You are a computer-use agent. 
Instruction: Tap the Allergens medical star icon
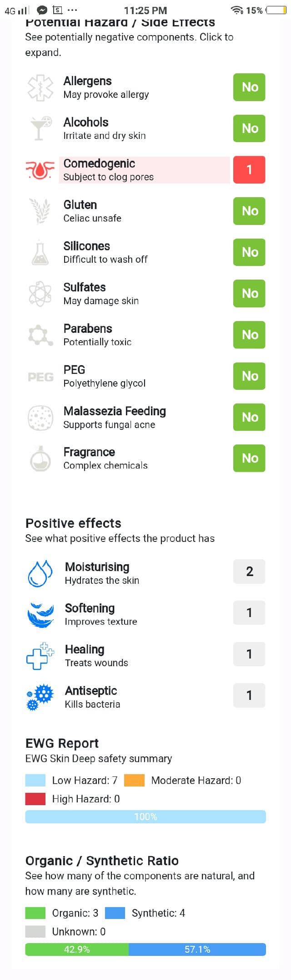click(40, 87)
